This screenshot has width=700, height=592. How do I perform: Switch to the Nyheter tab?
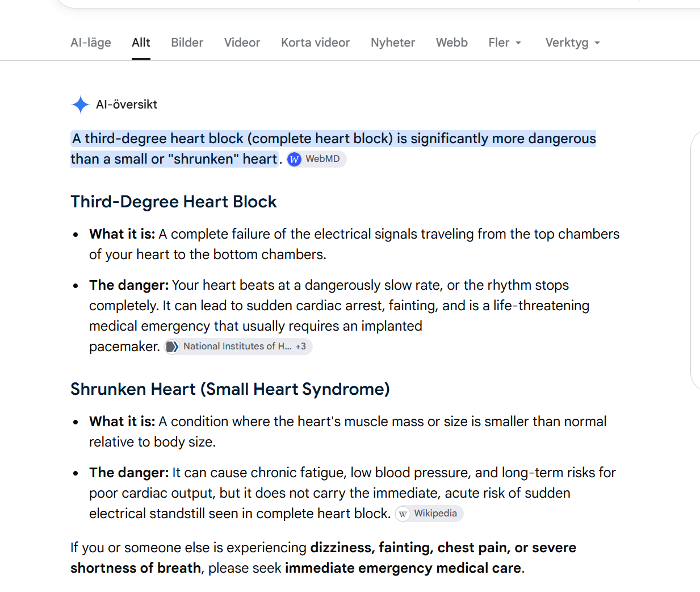(x=393, y=43)
